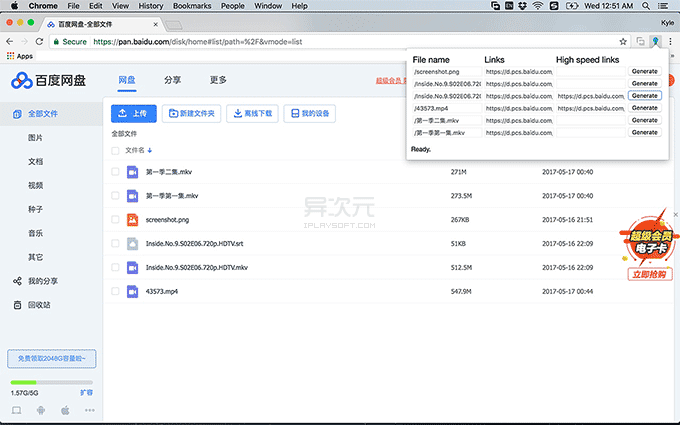The image size is (680, 425).
Task: Open the Apps bookmarks shortcut
Action: point(20,56)
